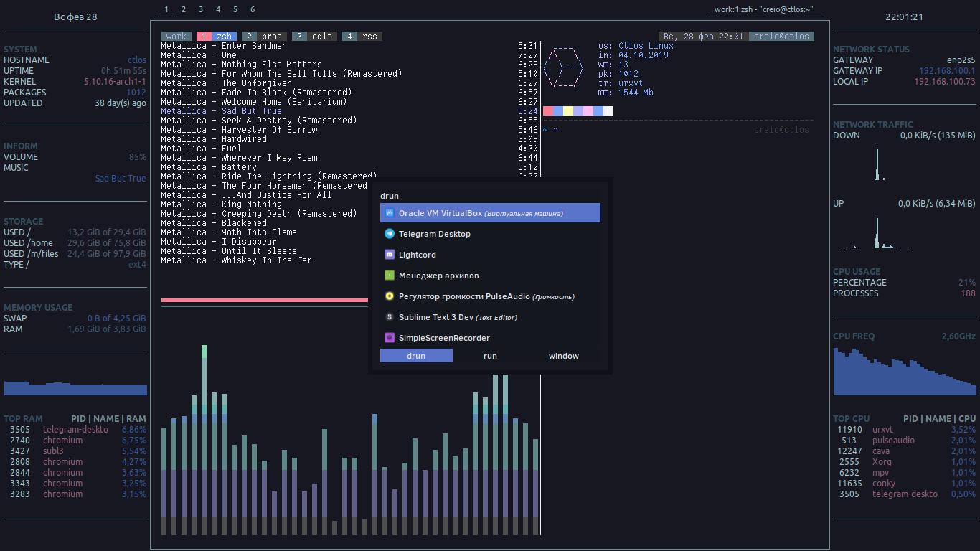Select track Until It Sleeps
980x551 pixels.
pos(229,251)
